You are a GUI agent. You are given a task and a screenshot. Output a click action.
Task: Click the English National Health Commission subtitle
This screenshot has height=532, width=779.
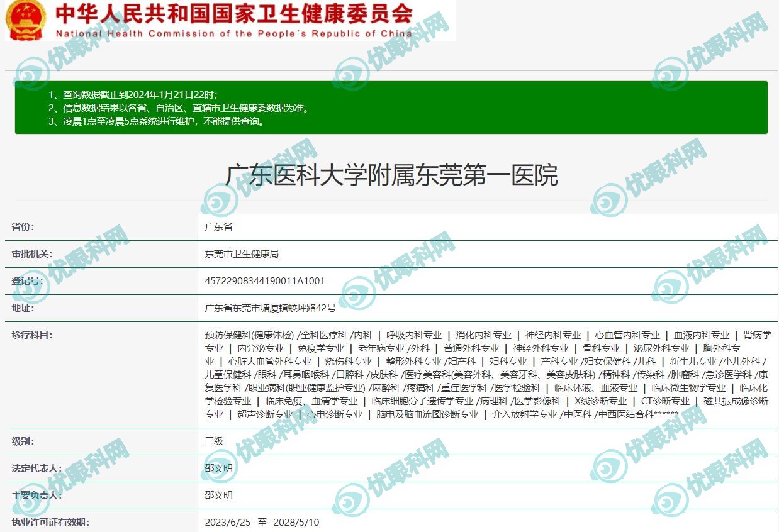[234, 34]
